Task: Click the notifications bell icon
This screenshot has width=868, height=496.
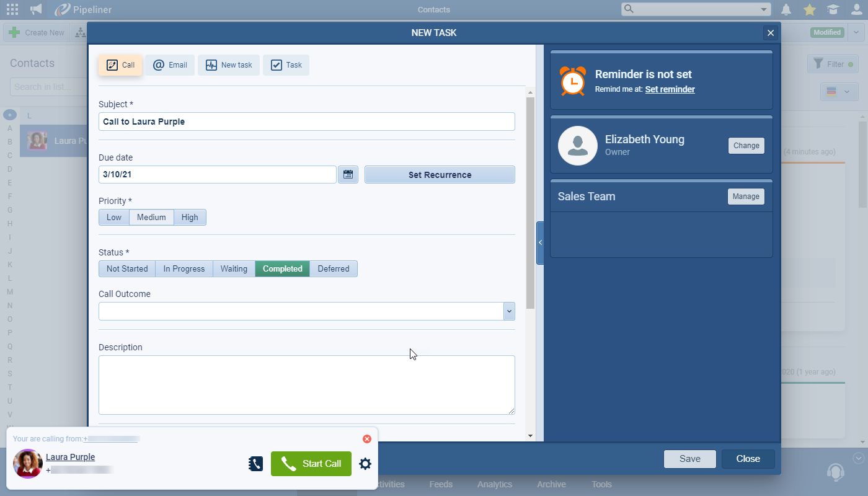Action: tap(786, 9)
